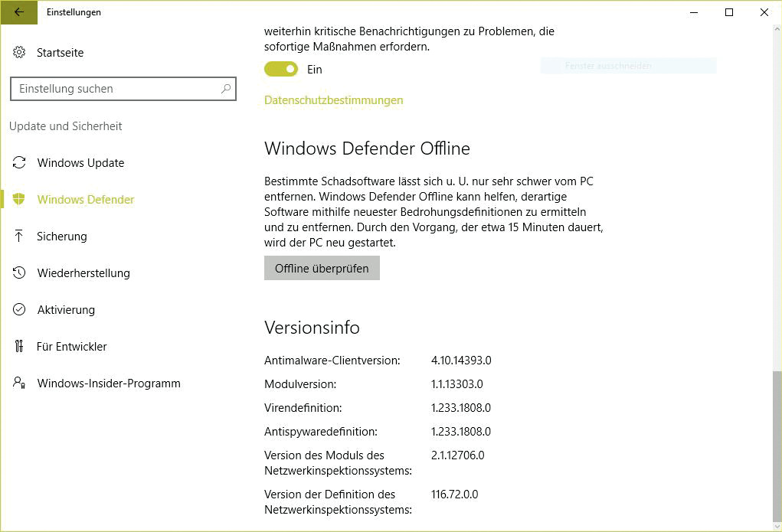Click the Für Entwickler tools icon

(x=19, y=347)
